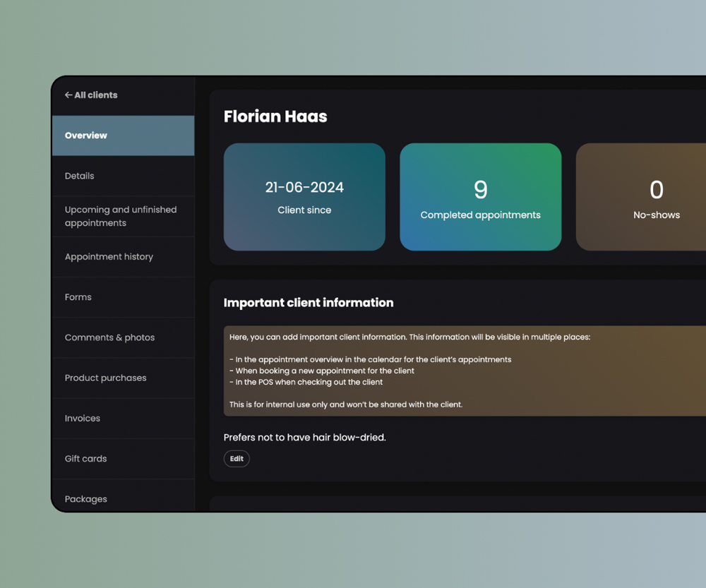Select the Overview sidebar tab

(x=123, y=136)
